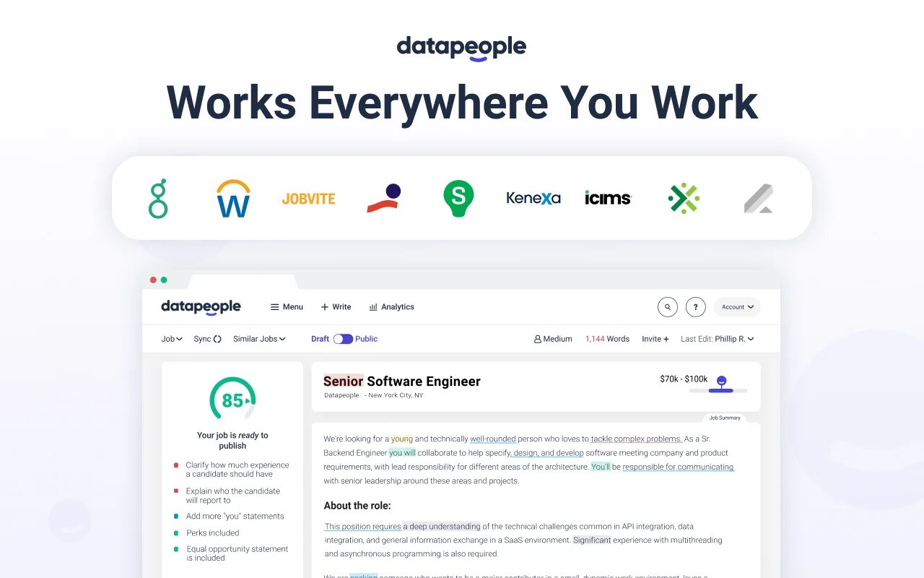Screen dimensions: 924x578
Task: Click the Sync refresh icon
Action: tap(217, 339)
